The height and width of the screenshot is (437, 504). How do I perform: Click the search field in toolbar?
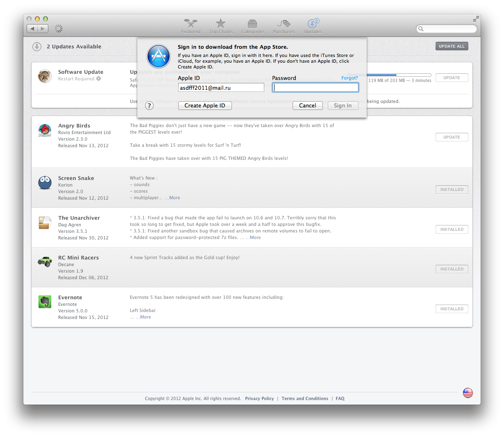point(447,29)
